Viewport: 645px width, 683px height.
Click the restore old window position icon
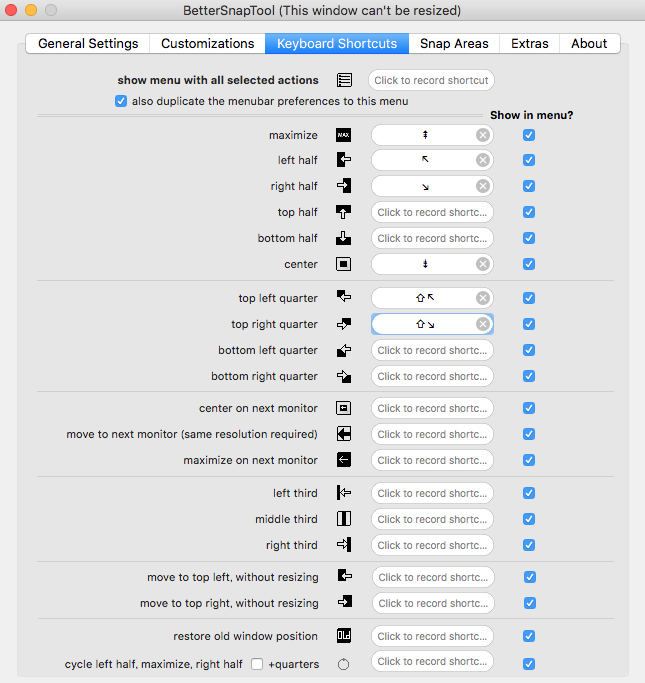344,636
